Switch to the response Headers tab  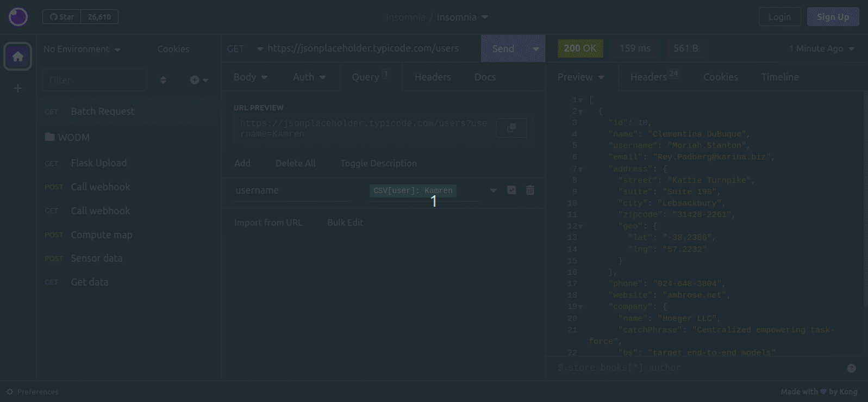[654, 77]
